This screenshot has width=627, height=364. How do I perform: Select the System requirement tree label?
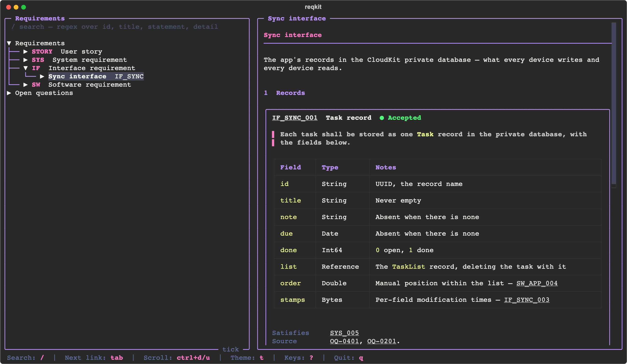click(x=90, y=60)
